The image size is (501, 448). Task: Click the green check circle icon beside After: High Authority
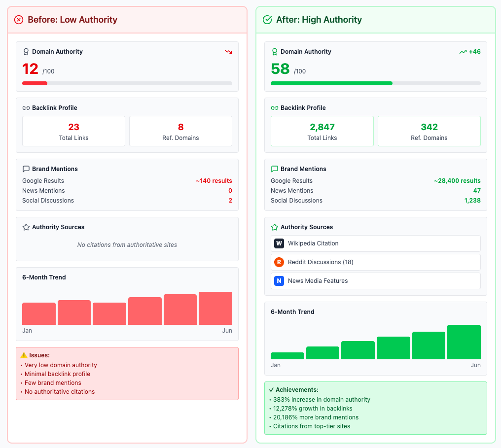[267, 20]
